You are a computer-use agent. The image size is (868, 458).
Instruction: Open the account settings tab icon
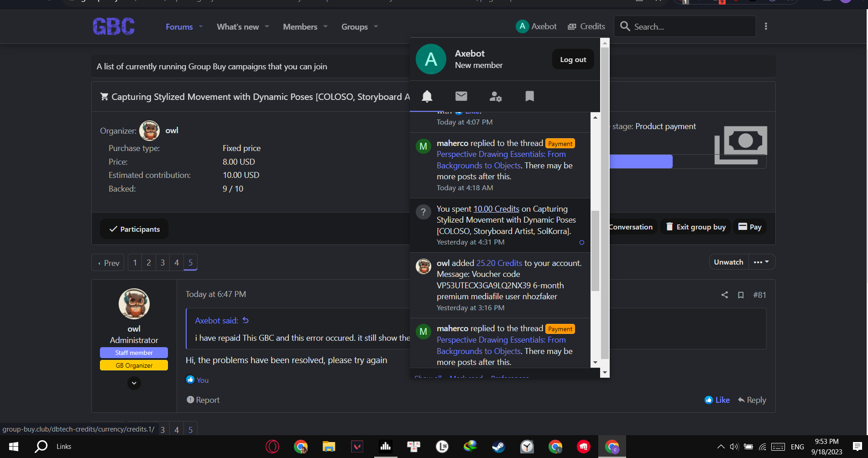point(495,96)
